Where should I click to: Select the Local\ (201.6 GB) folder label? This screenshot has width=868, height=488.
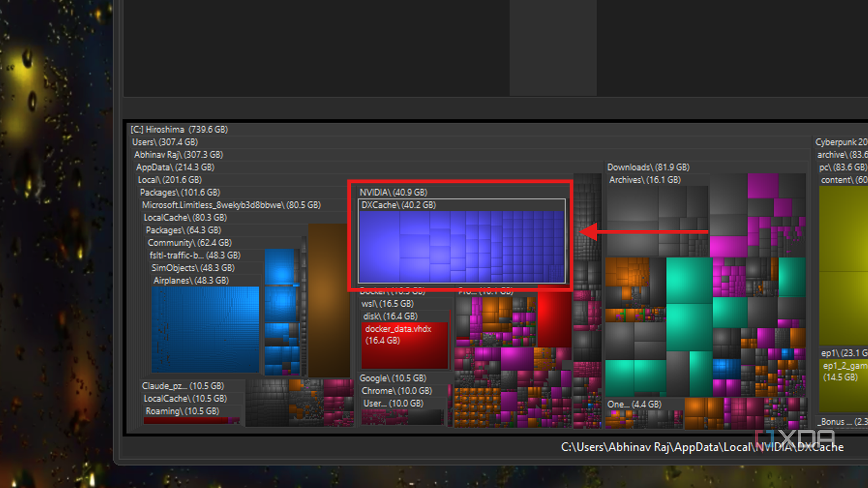(170, 180)
